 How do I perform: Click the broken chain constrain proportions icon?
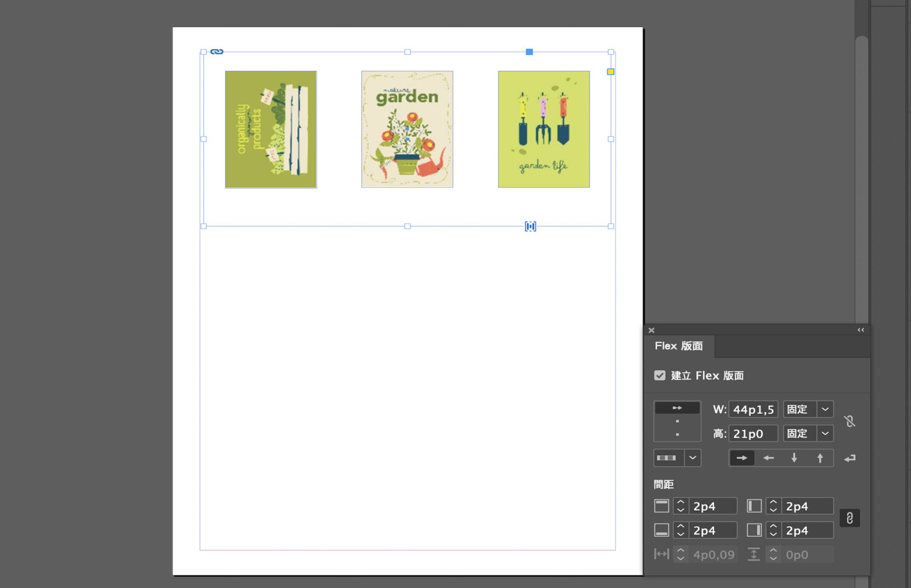(850, 421)
